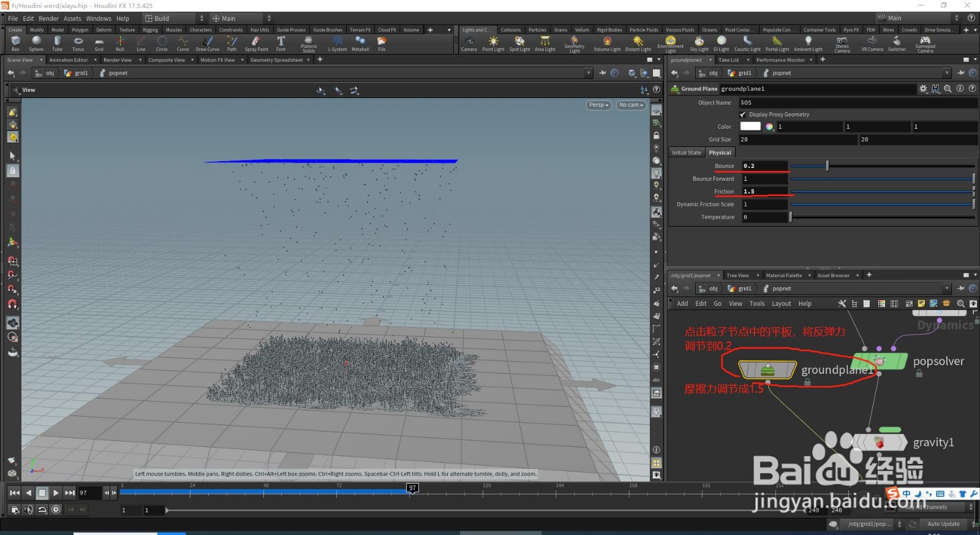Open the Build desktop dropdown
The image size is (980, 535).
click(174, 18)
